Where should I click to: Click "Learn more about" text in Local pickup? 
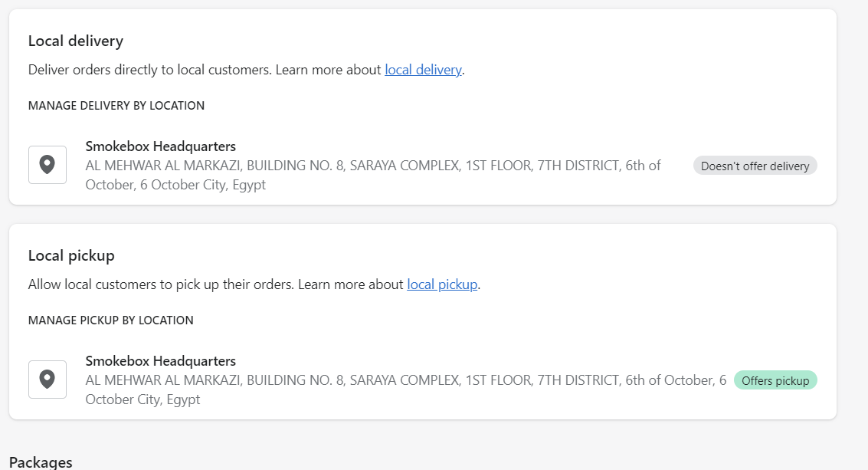(350, 284)
